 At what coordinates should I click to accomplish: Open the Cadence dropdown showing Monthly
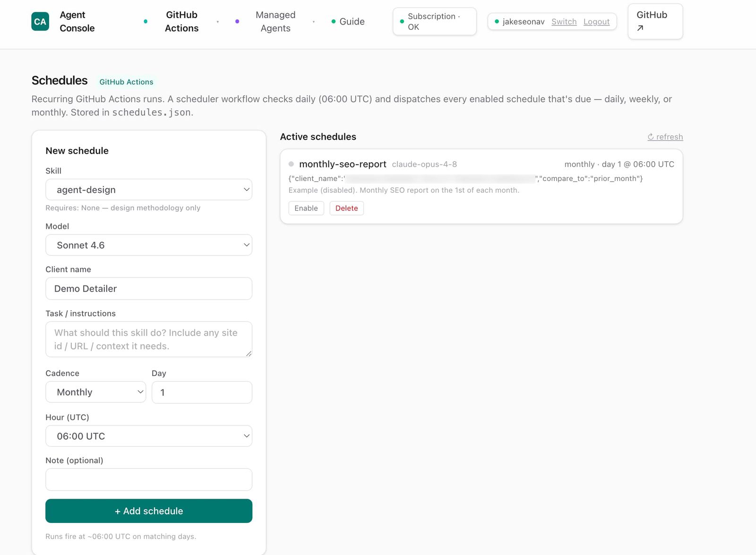[95, 392]
